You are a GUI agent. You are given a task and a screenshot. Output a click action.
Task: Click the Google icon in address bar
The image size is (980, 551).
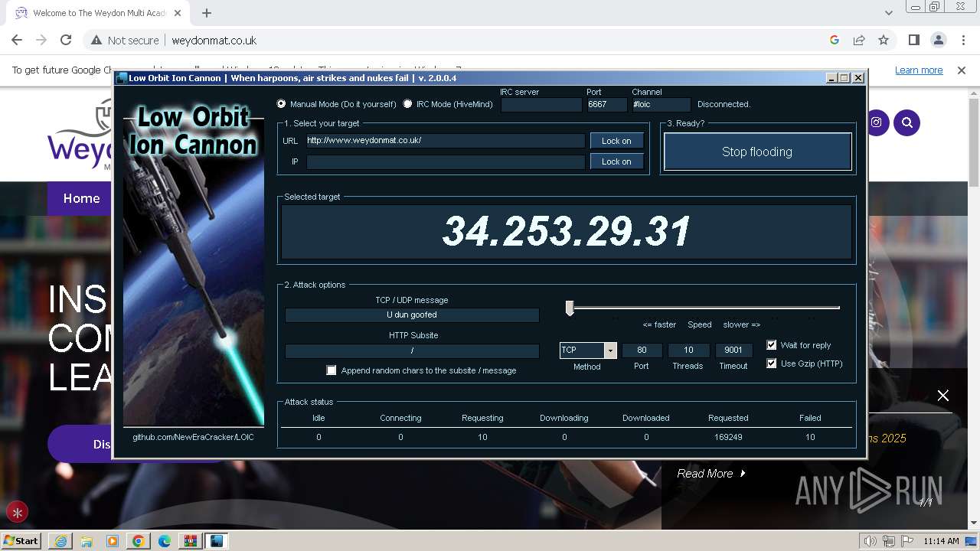835,41
